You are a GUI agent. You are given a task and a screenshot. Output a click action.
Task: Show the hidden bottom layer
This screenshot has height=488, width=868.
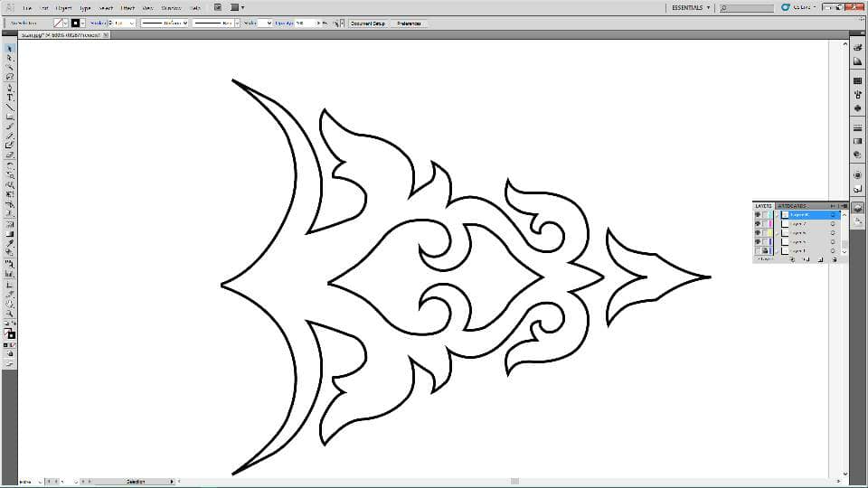[758, 250]
